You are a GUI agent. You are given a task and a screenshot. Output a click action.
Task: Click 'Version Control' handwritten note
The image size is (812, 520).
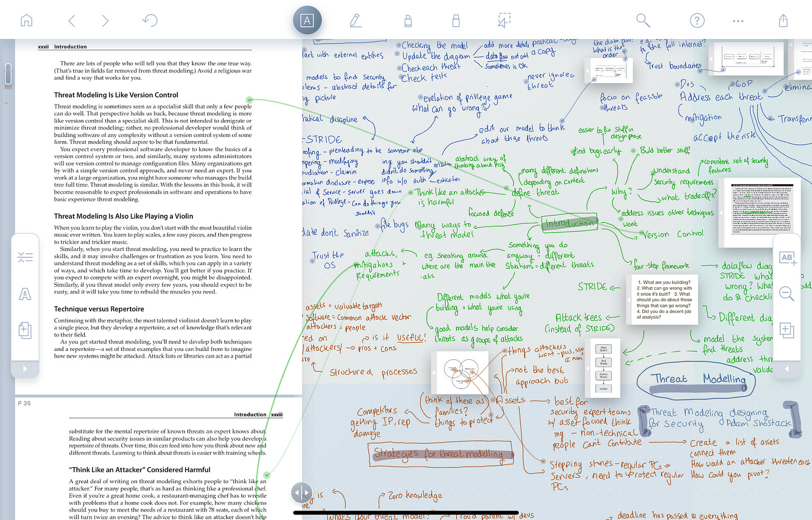click(673, 234)
